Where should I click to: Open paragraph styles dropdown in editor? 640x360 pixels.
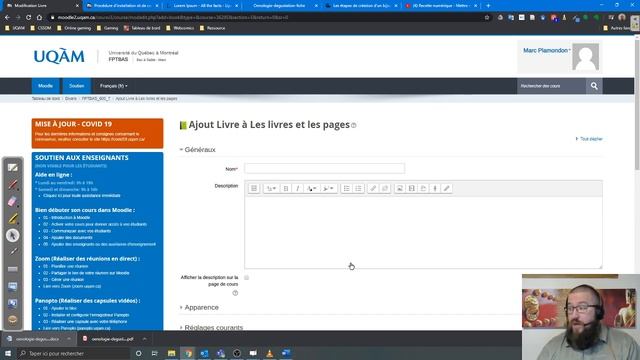[x=271, y=188]
